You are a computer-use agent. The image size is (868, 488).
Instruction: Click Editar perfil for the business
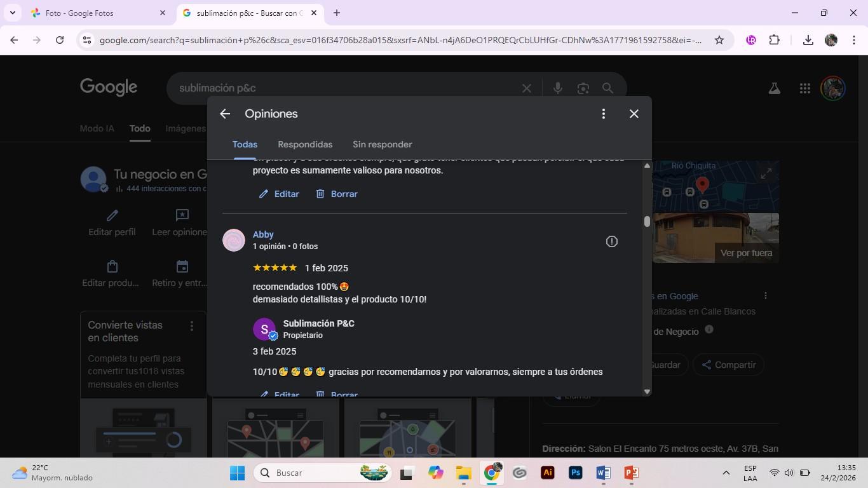112,223
